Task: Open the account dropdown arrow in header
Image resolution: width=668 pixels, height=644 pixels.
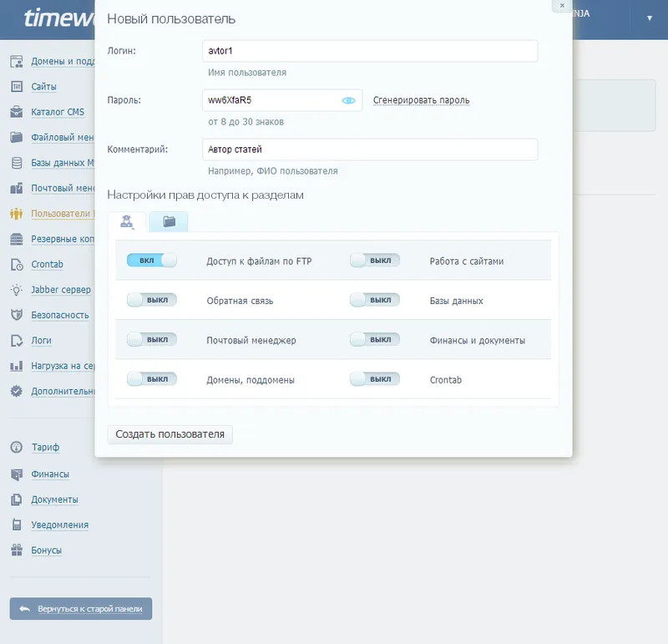Action: click(650, 18)
